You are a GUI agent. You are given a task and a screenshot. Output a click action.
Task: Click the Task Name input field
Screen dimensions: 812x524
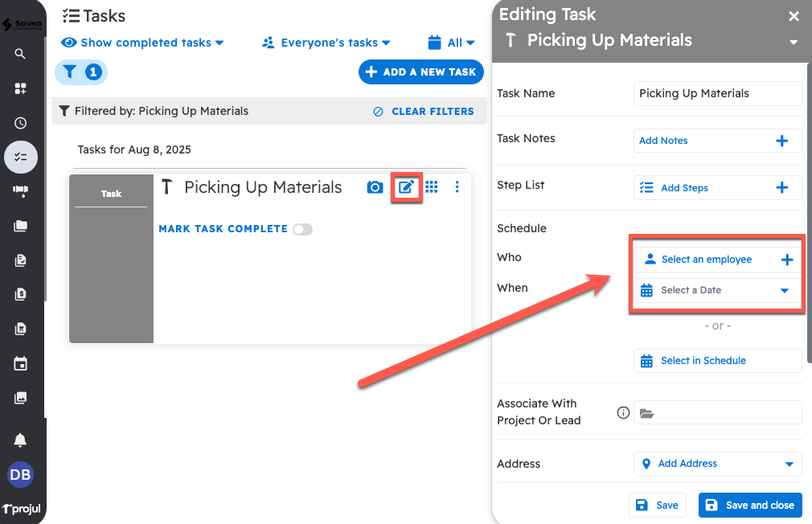click(716, 93)
